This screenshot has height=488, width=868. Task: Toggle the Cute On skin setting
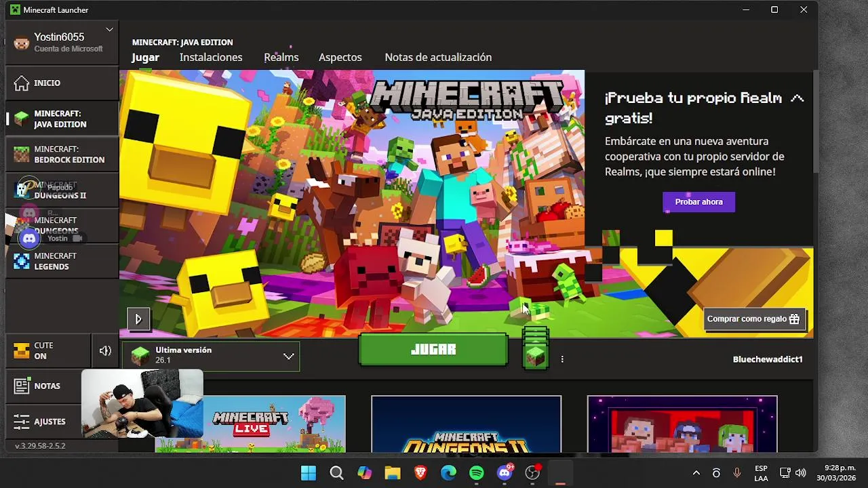pos(47,350)
